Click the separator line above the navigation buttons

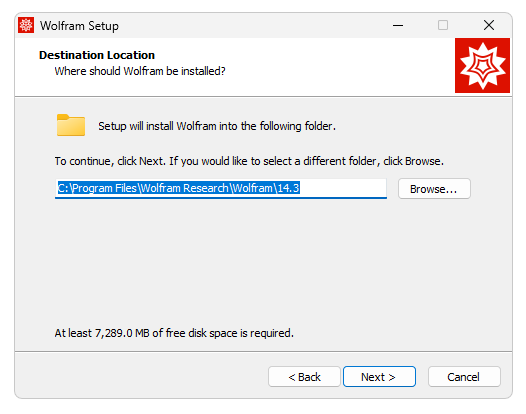coord(263,352)
